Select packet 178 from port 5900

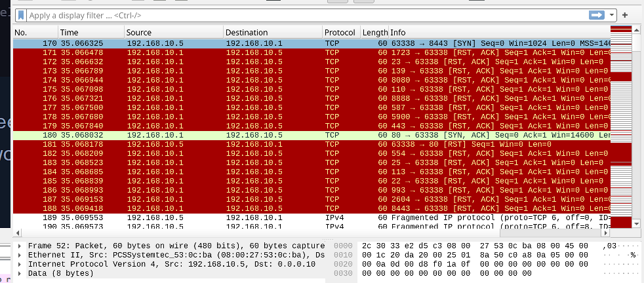click(x=312, y=117)
